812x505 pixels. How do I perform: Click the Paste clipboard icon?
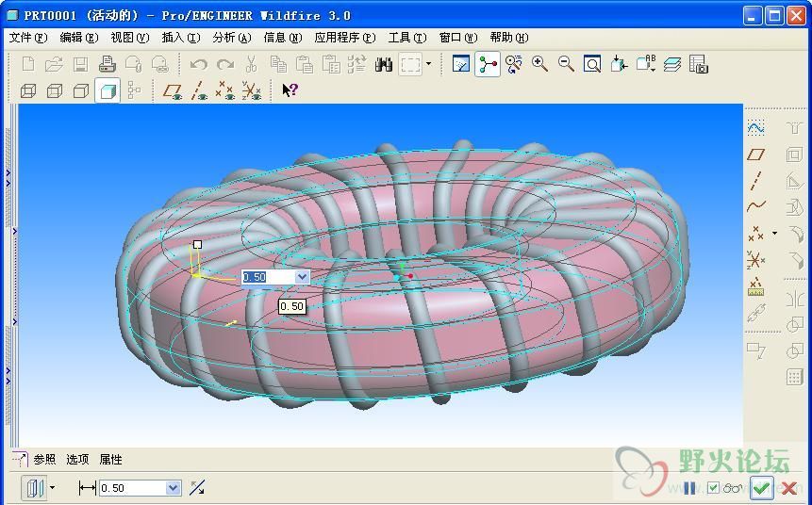click(x=305, y=64)
